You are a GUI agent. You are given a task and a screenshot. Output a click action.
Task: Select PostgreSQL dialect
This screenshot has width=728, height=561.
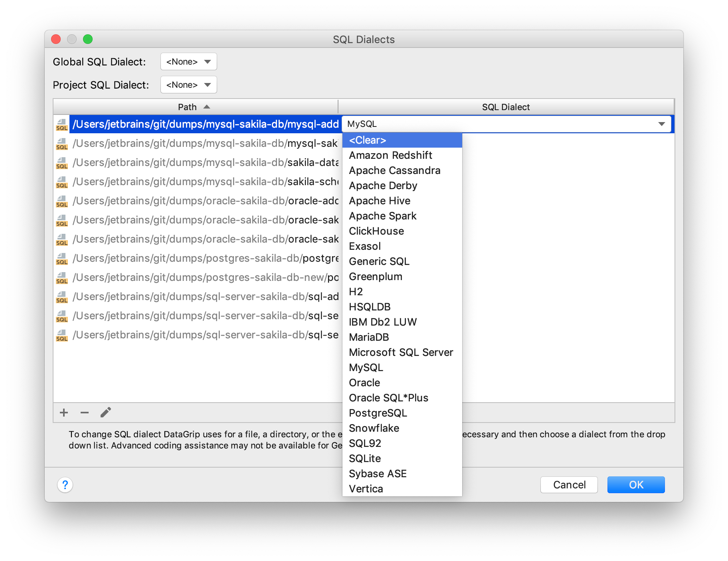(x=402, y=413)
